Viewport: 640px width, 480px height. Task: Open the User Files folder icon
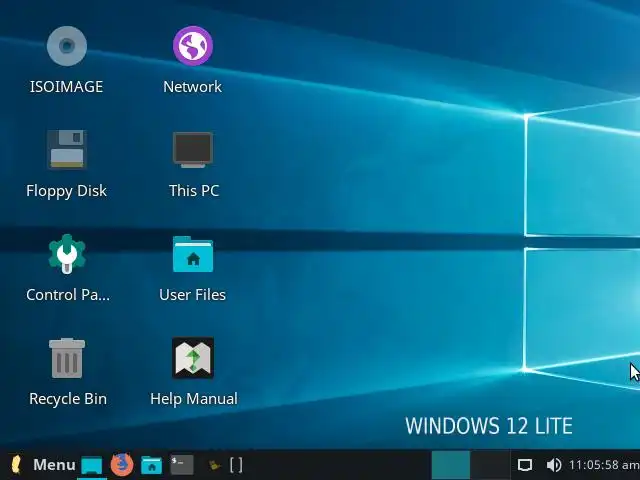pyautogui.click(x=193, y=254)
